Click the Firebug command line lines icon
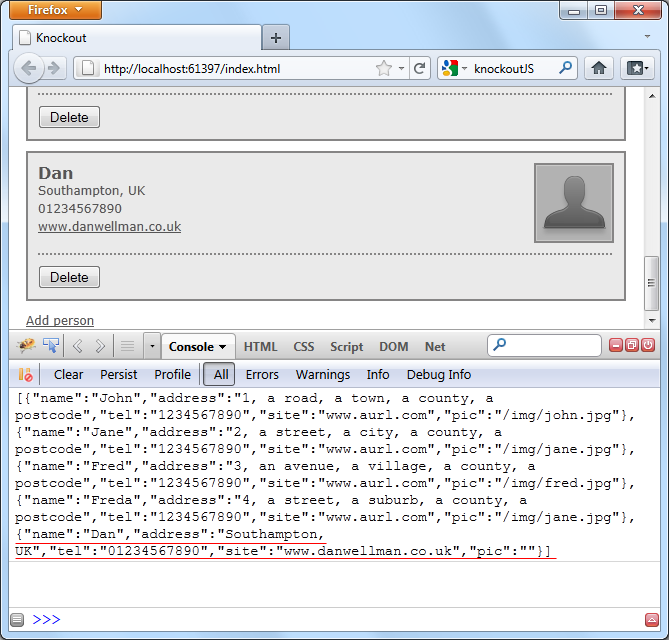The image size is (669, 640). (127, 346)
